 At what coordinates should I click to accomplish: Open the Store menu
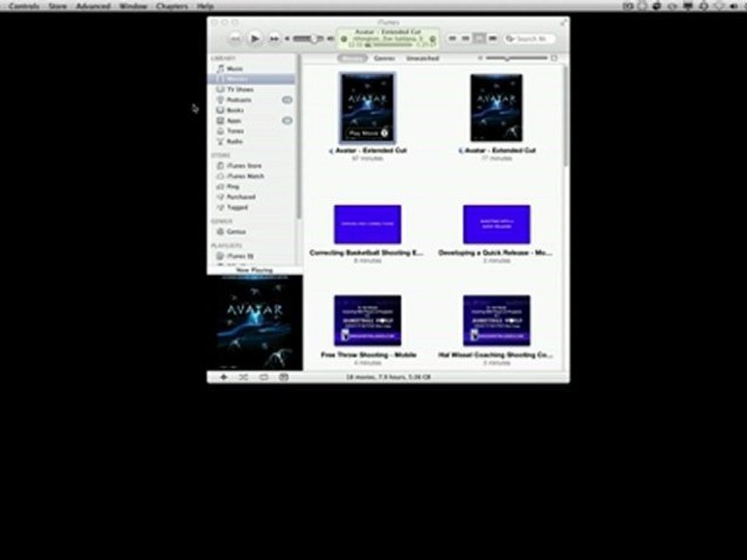(x=58, y=5)
